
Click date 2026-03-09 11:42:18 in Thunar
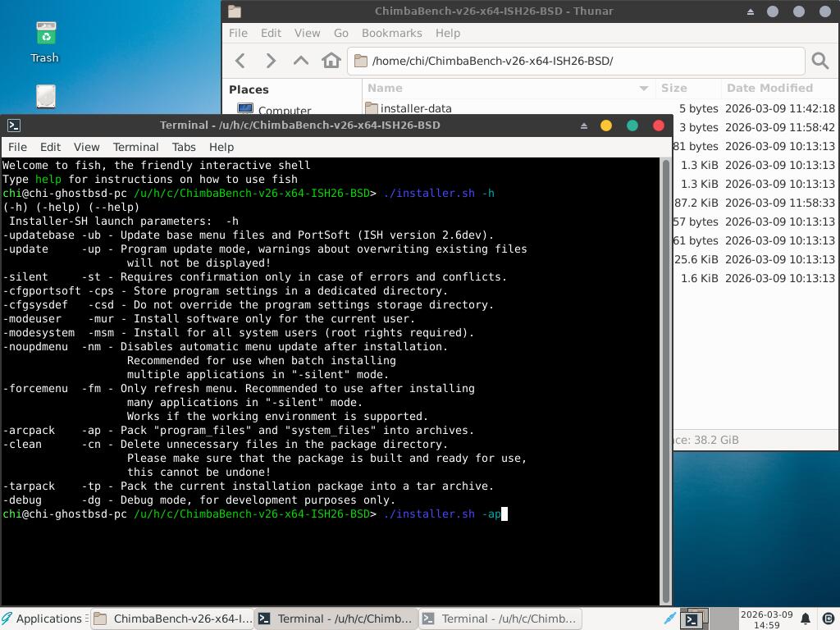click(x=779, y=108)
